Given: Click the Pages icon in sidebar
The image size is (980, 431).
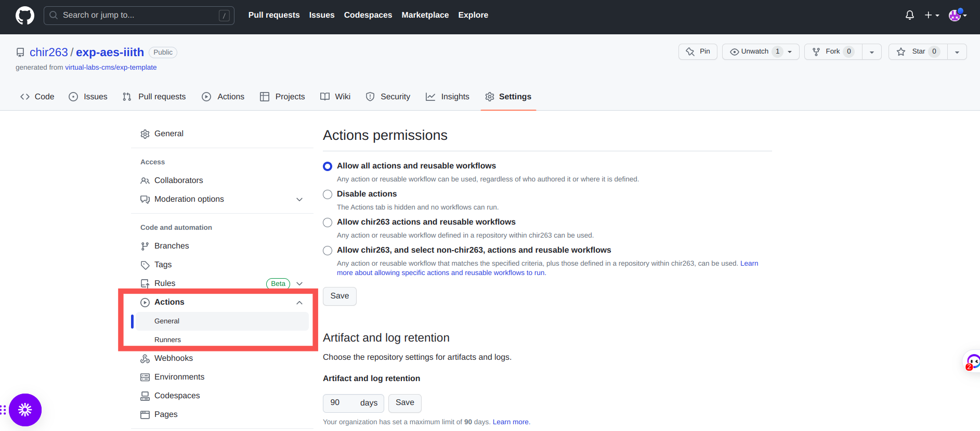Looking at the screenshot, I should click(x=145, y=415).
